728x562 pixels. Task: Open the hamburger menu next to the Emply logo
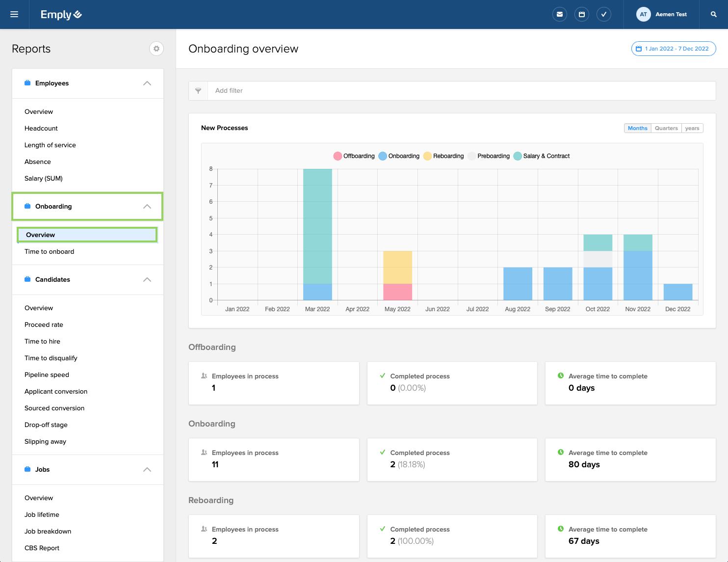point(14,14)
